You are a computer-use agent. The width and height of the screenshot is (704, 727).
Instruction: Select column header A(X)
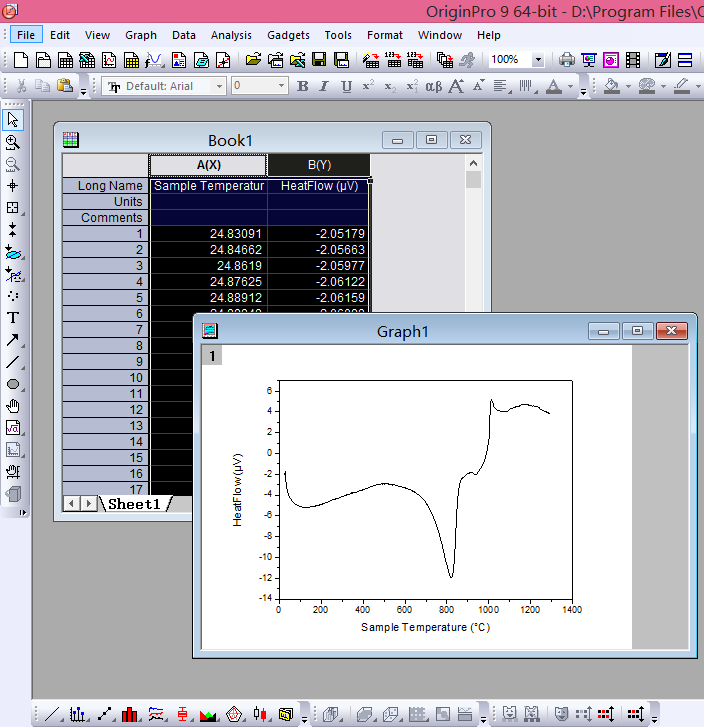tap(208, 165)
